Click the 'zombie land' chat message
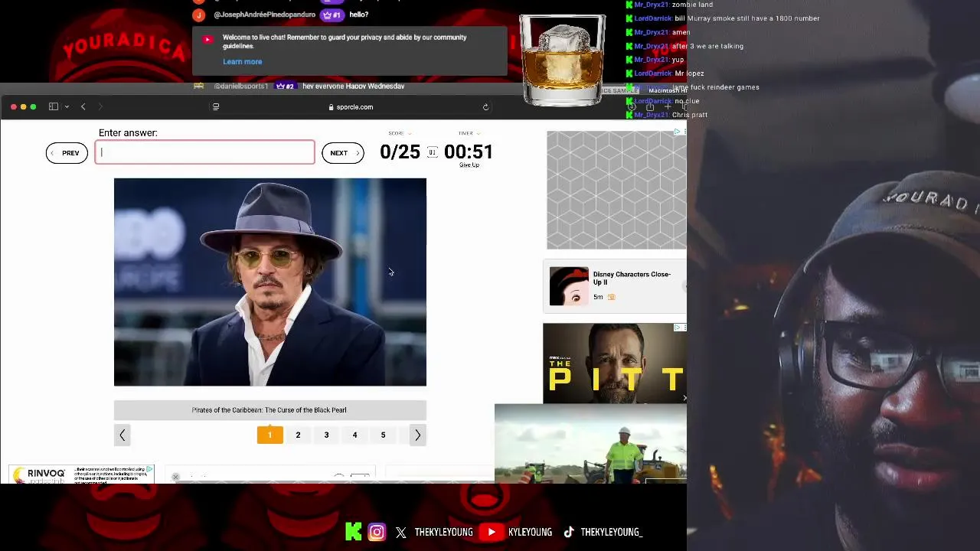This screenshot has width=980, height=551. tap(692, 5)
